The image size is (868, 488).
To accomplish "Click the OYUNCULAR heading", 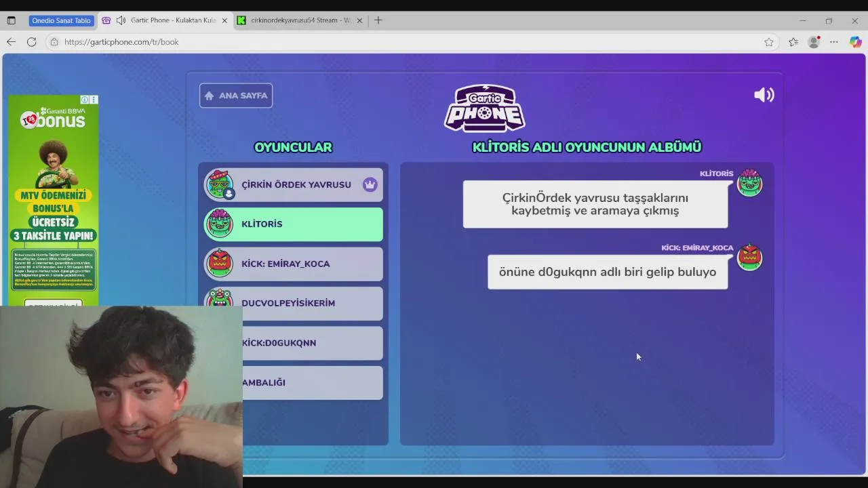I will pyautogui.click(x=293, y=147).
